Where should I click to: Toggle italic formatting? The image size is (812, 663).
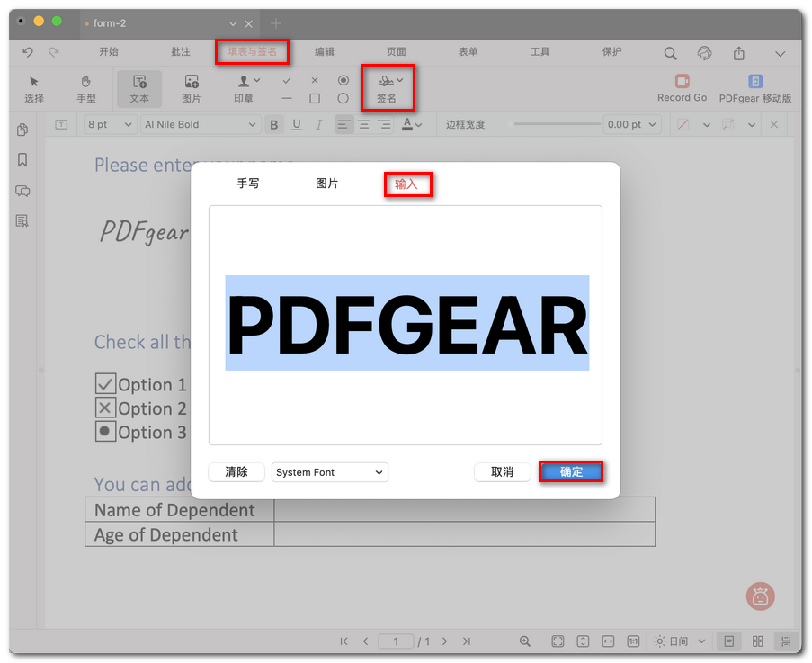click(319, 124)
